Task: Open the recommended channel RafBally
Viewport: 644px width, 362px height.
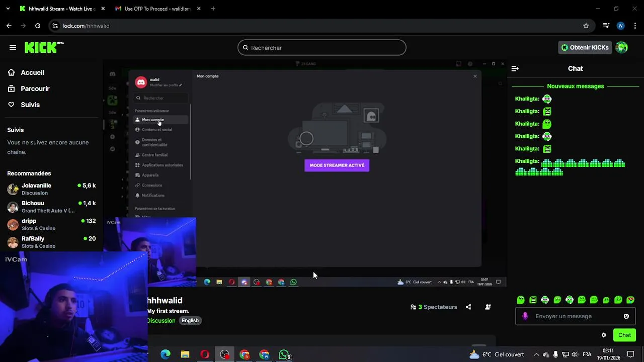Action: point(51,242)
